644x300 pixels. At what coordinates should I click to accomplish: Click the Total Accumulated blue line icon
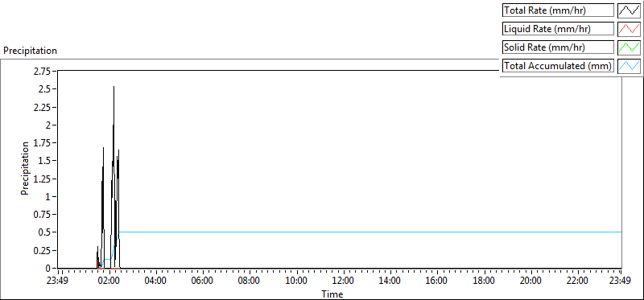coord(629,66)
